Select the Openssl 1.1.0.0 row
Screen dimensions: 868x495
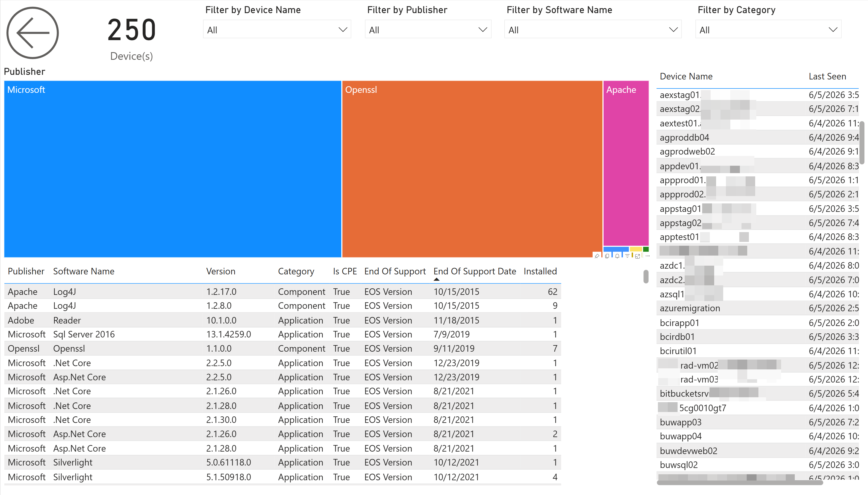[x=282, y=348]
